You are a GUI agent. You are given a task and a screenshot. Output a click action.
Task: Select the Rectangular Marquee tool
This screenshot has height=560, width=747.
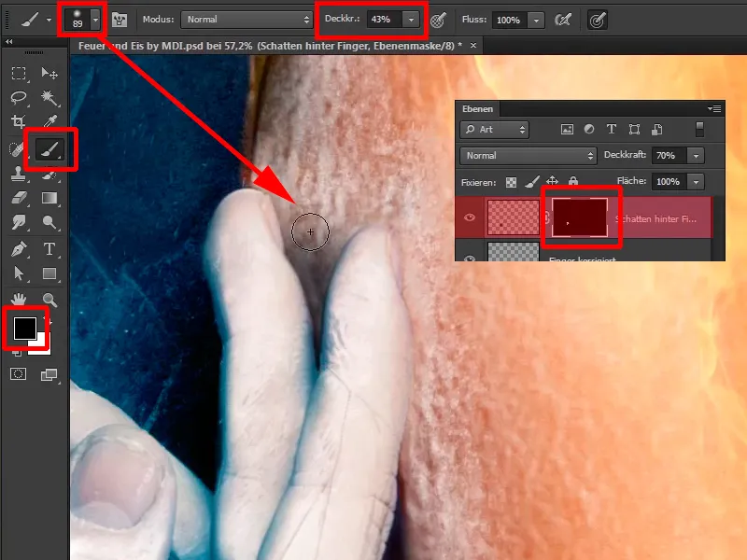coord(19,74)
